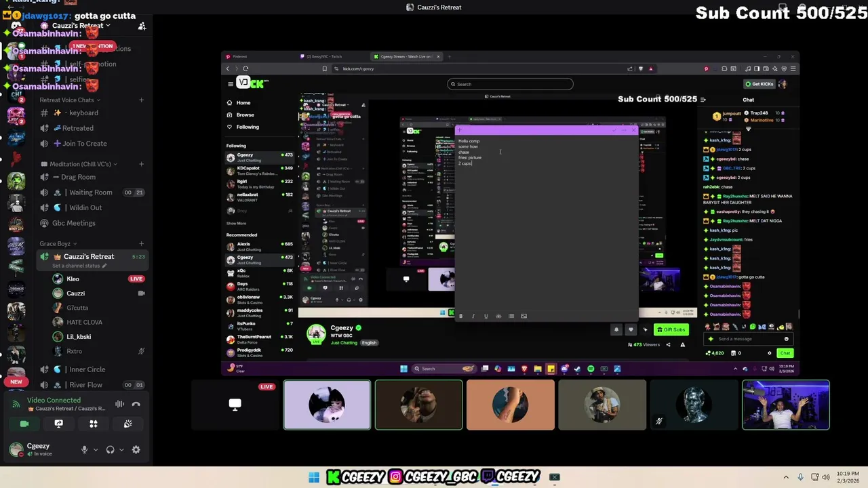Screen dimensions: 868x488
Task: Click the green Chat send button
Action: [x=785, y=353]
